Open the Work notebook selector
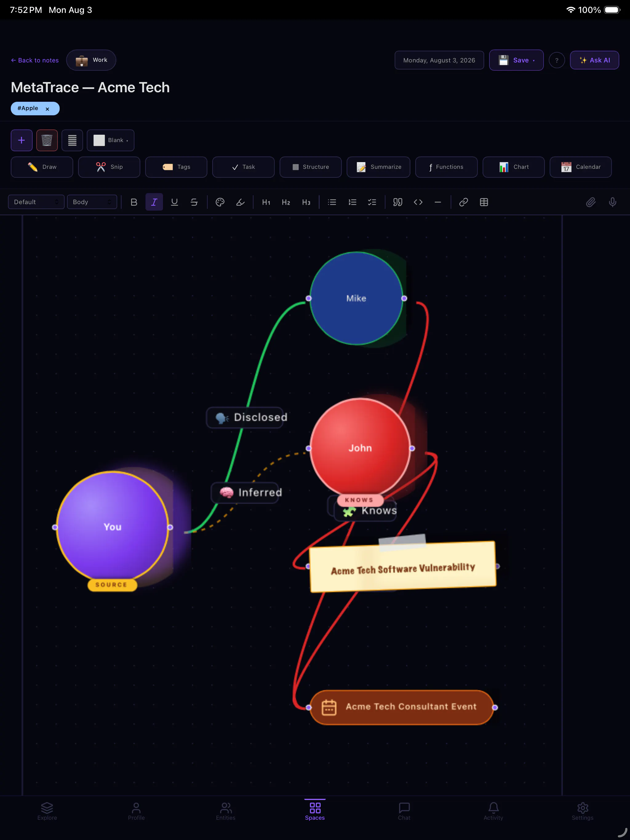The image size is (630, 840). pyautogui.click(x=91, y=60)
